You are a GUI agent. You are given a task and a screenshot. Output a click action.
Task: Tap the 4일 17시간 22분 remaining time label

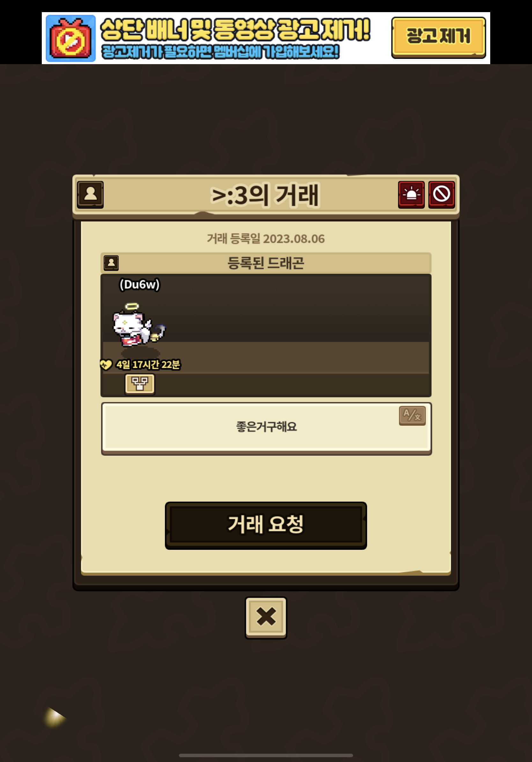[x=148, y=364]
